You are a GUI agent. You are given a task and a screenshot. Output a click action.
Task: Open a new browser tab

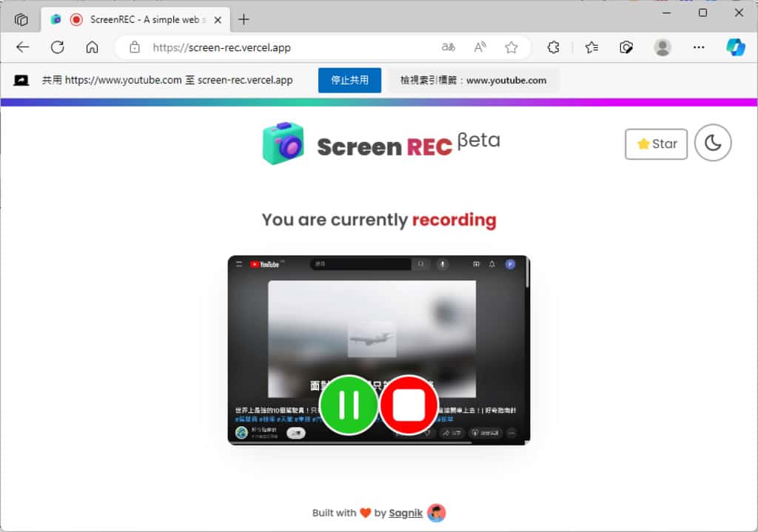(244, 20)
